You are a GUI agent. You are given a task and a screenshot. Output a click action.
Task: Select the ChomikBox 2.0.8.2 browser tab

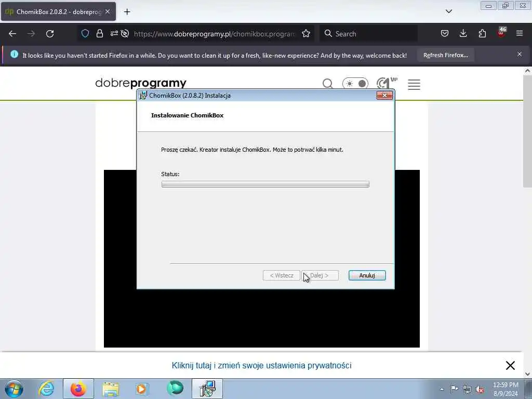tap(58, 11)
